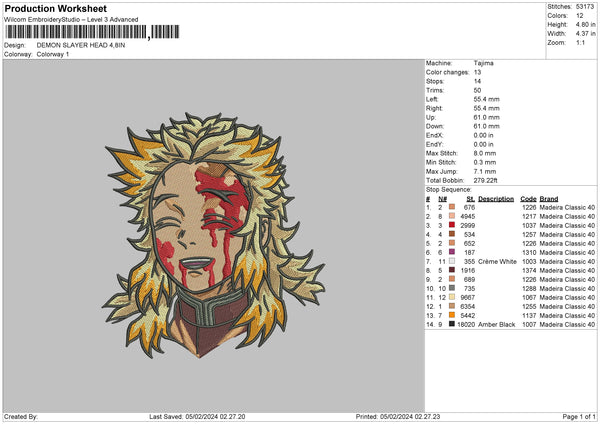Click the Height value '4.80 in'
600x424 pixels.
coord(585,24)
